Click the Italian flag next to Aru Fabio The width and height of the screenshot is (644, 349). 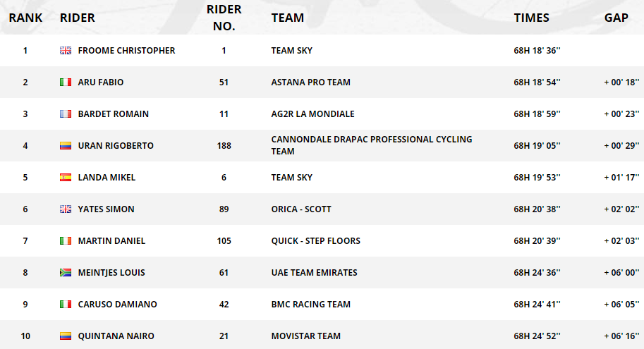coord(66,82)
